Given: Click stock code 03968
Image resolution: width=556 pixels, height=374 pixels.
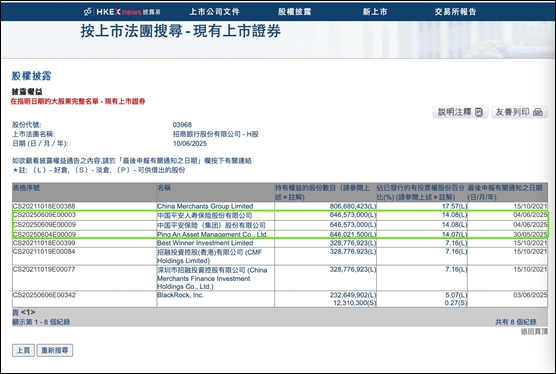Looking at the screenshot, I should click(x=182, y=125).
